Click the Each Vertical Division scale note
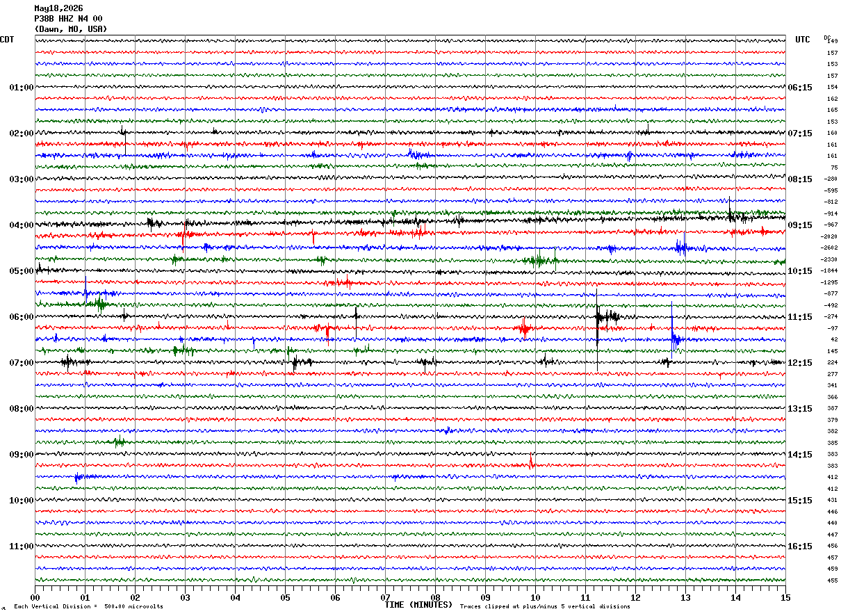 click(x=88, y=606)
